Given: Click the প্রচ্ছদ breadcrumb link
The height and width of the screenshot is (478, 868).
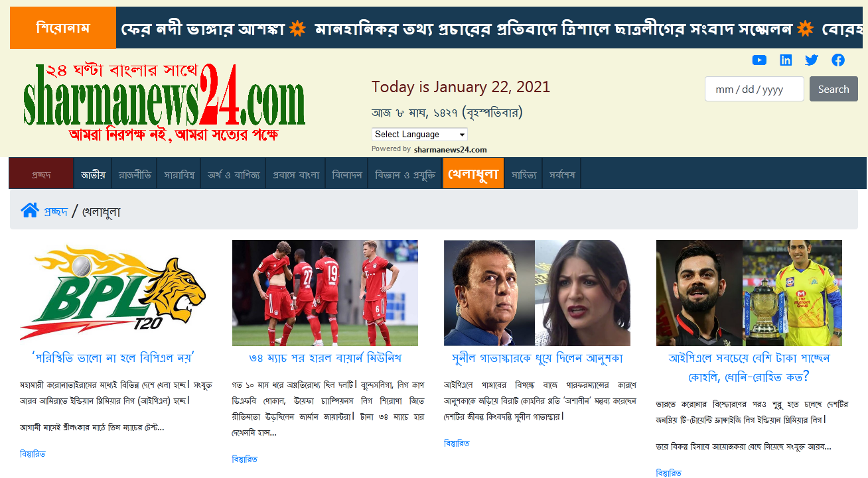Looking at the screenshot, I should tap(56, 211).
